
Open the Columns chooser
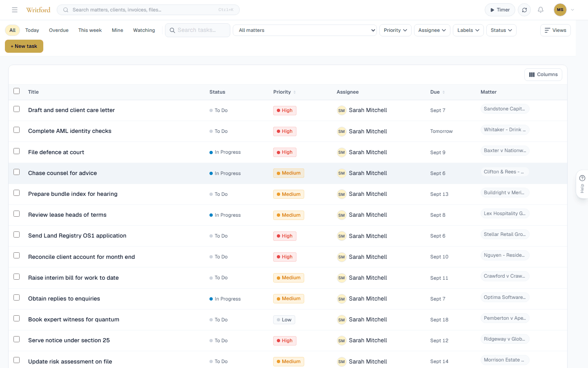(x=543, y=74)
